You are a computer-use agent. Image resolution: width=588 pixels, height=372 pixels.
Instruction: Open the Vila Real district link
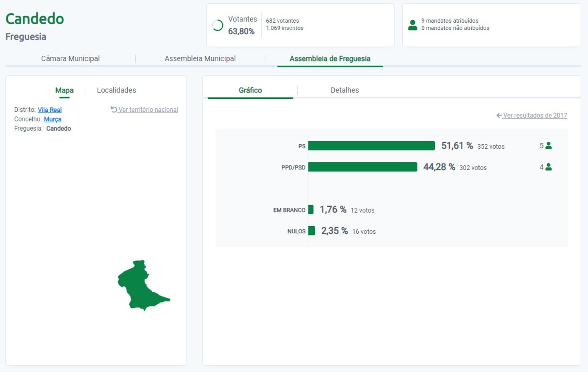[x=50, y=110]
